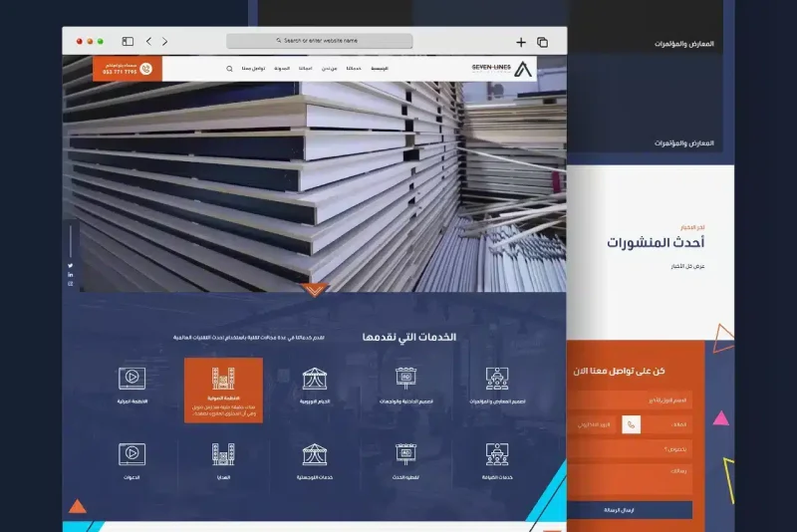
Task: Click the browser sidebar toggle icon
Action: tap(128, 42)
